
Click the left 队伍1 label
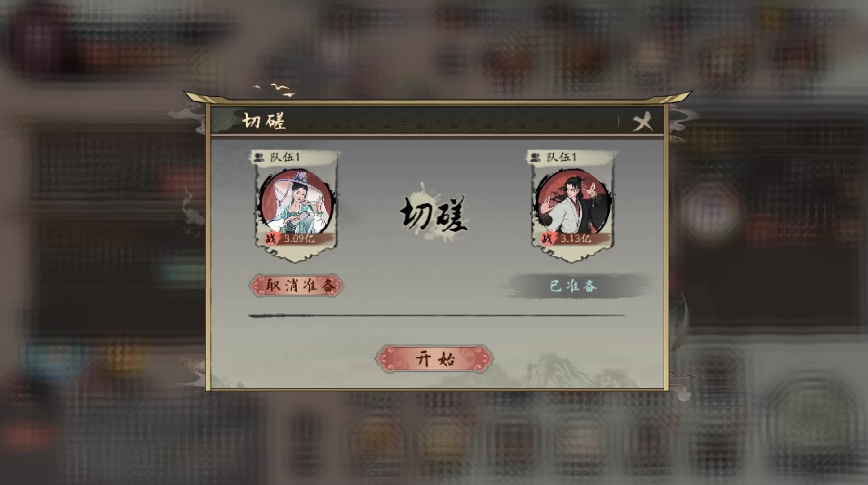[285, 157]
